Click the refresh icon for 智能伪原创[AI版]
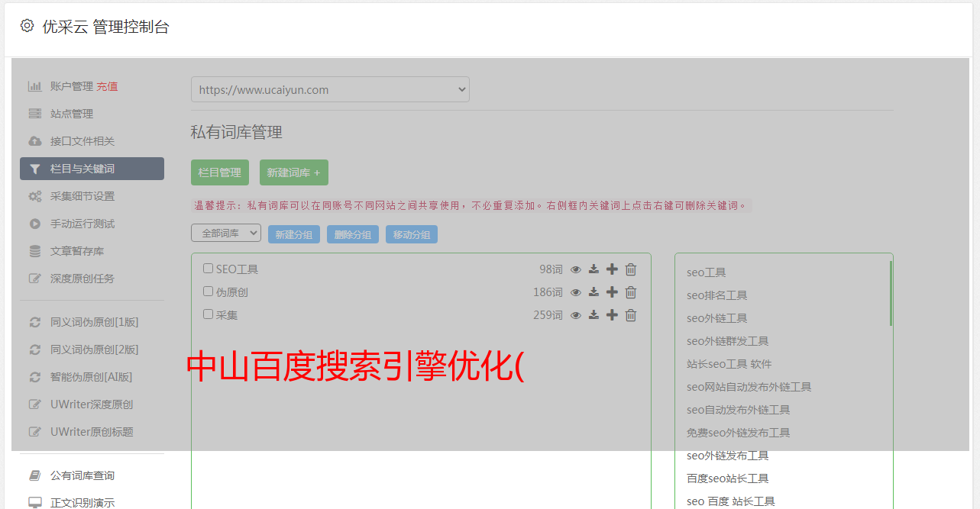Image resolution: width=980 pixels, height=509 pixels. coord(34,377)
